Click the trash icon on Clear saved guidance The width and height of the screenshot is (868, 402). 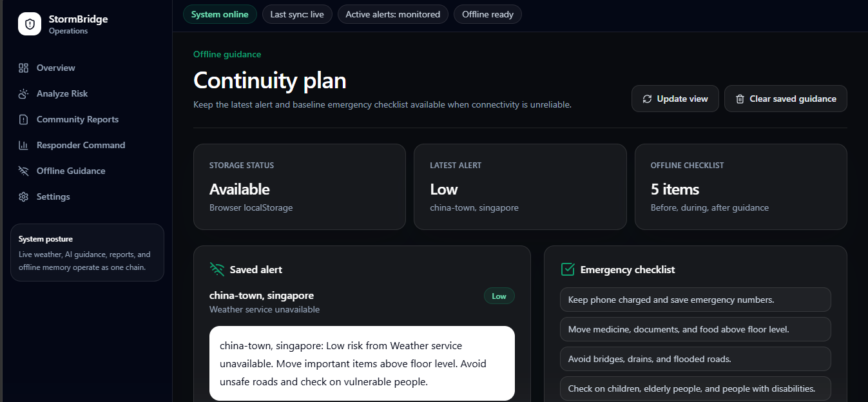740,99
